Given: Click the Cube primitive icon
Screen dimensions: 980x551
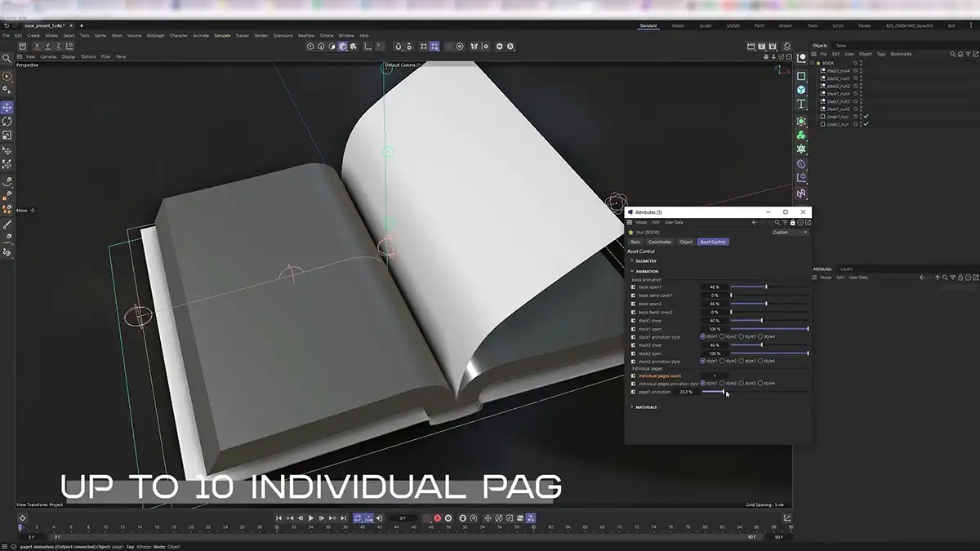Looking at the screenshot, I should pos(801,90).
